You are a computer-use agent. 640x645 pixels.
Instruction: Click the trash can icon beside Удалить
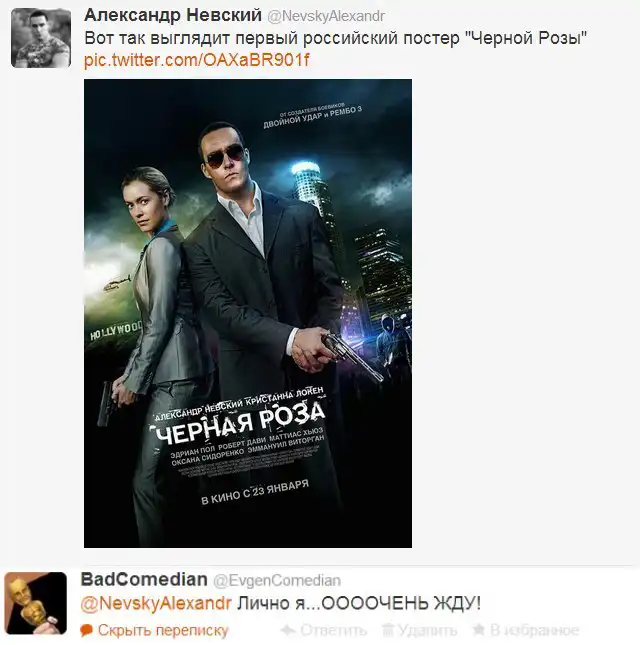pyautogui.click(x=387, y=630)
